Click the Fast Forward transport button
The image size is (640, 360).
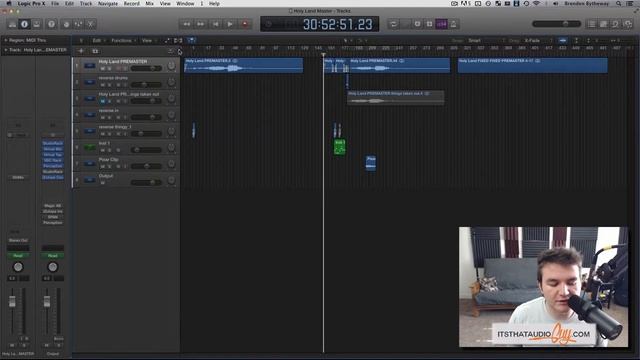tap(201, 24)
